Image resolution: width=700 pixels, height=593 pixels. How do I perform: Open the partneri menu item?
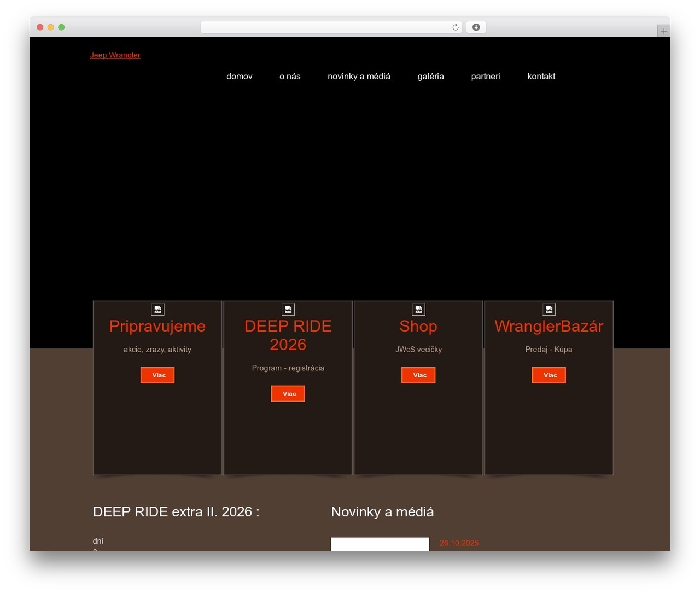[x=486, y=77]
